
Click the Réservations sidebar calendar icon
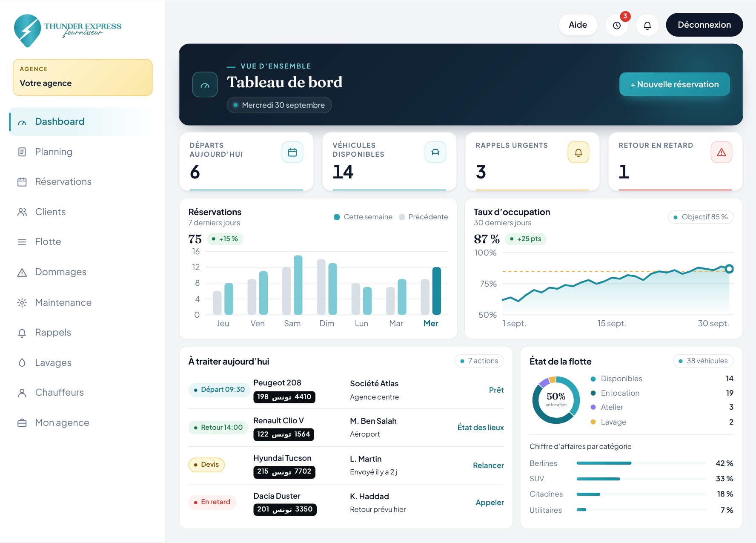[22, 182]
